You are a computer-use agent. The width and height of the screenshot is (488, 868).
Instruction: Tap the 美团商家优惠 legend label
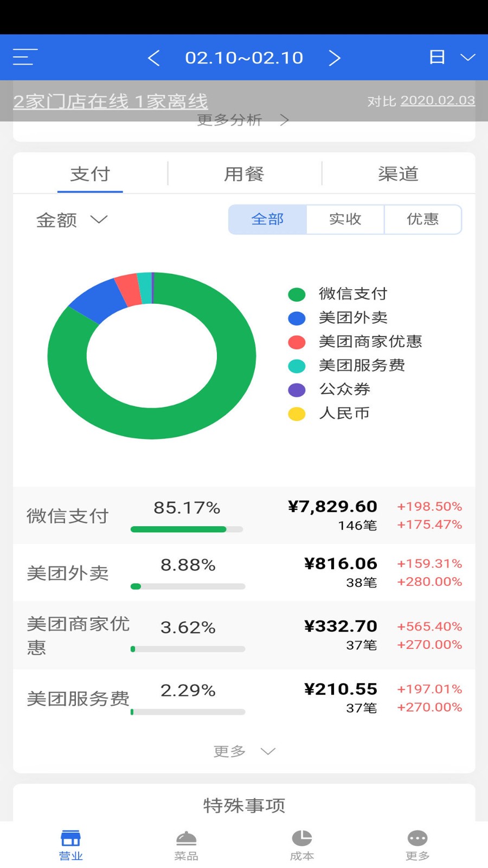tap(370, 342)
